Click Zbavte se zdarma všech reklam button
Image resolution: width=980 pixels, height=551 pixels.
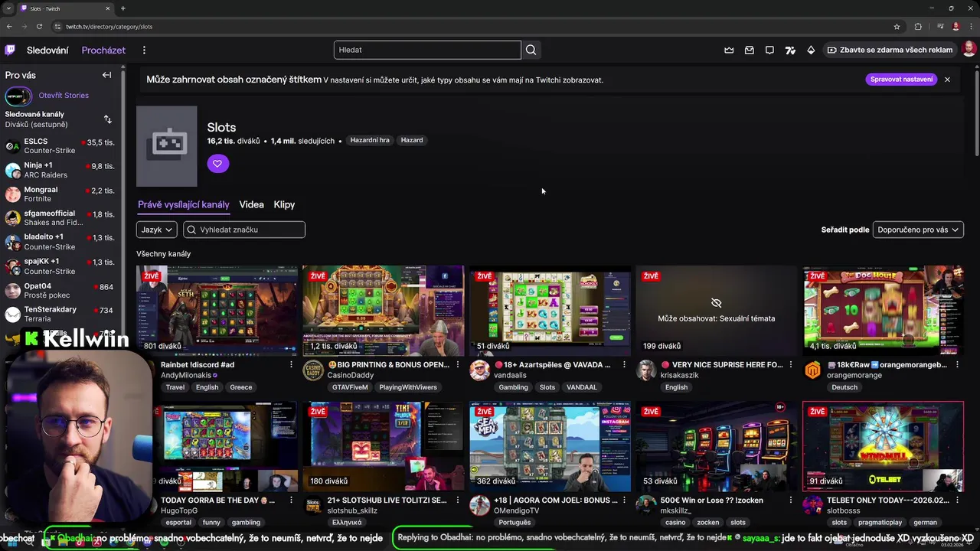click(889, 50)
